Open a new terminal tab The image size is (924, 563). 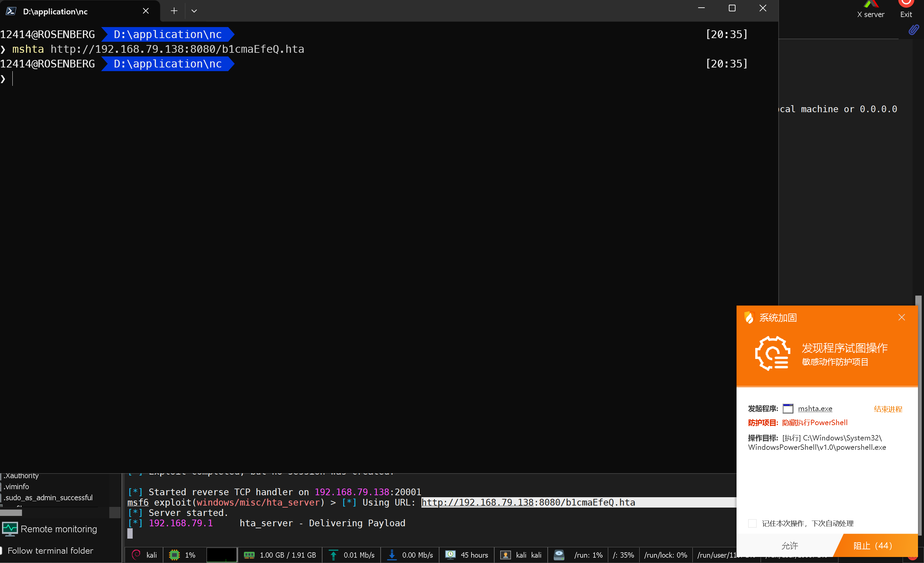(x=174, y=11)
